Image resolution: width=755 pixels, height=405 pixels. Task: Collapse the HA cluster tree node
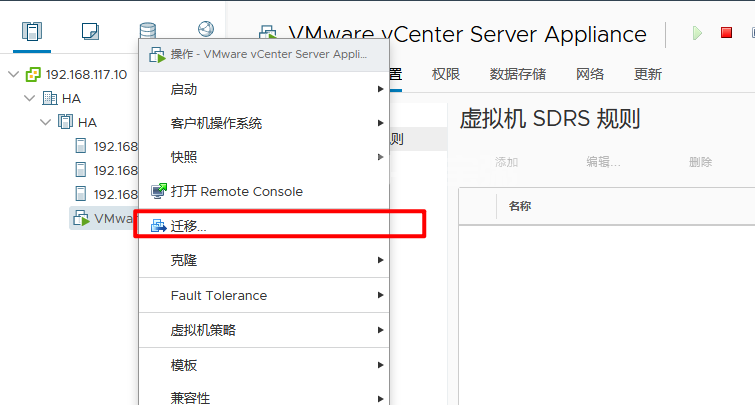pyautogui.click(x=45, y=122)
